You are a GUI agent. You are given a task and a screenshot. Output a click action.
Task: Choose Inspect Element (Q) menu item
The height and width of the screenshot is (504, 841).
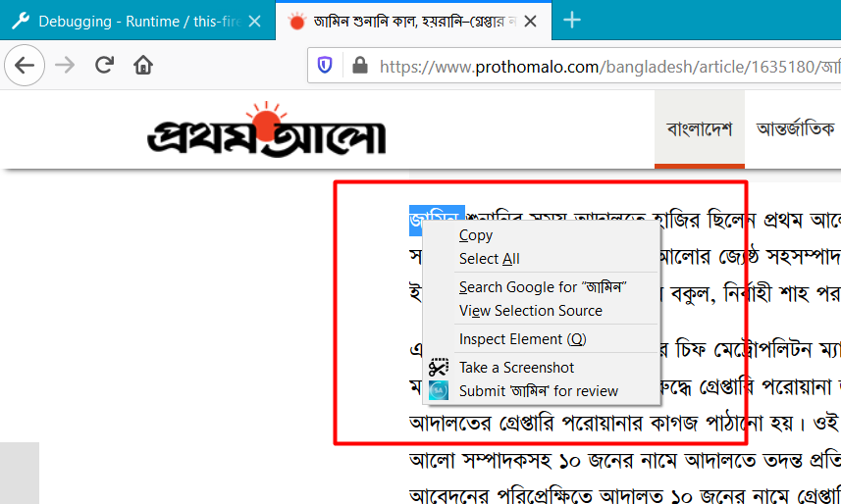(541, 339)
